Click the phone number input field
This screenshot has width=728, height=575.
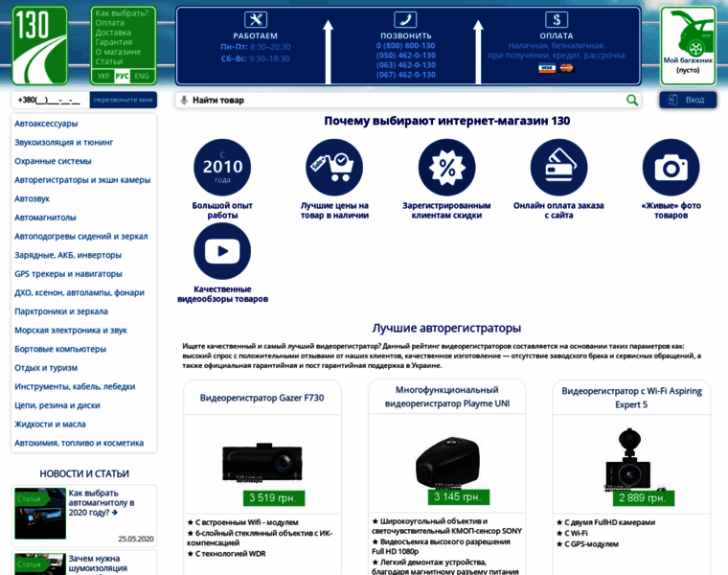click(50, 100)
